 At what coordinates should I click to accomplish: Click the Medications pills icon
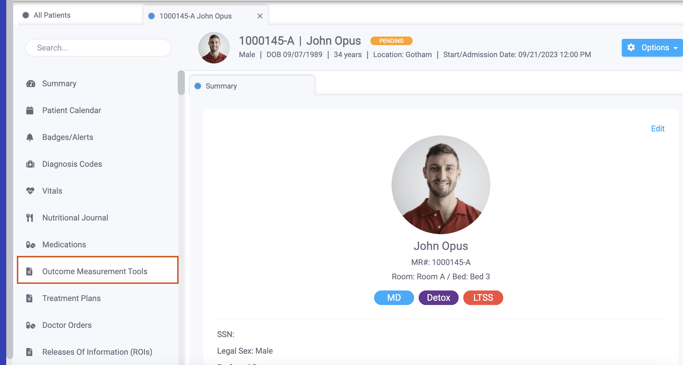30,245
